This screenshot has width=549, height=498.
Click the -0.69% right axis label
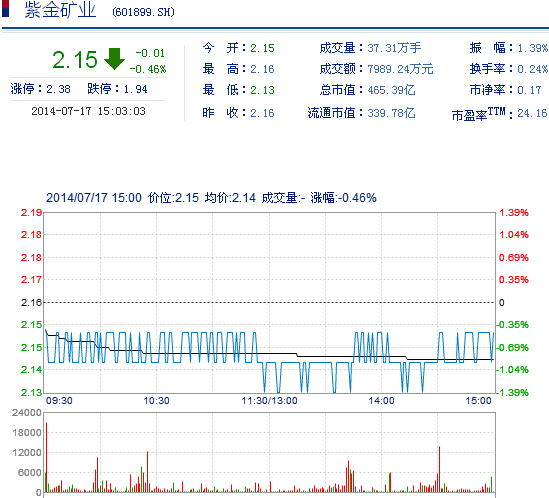click(513, 348)
